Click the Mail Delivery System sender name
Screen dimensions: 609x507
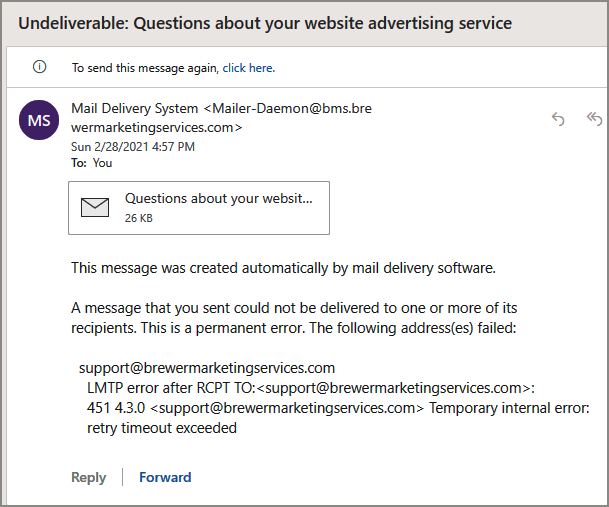134,108
